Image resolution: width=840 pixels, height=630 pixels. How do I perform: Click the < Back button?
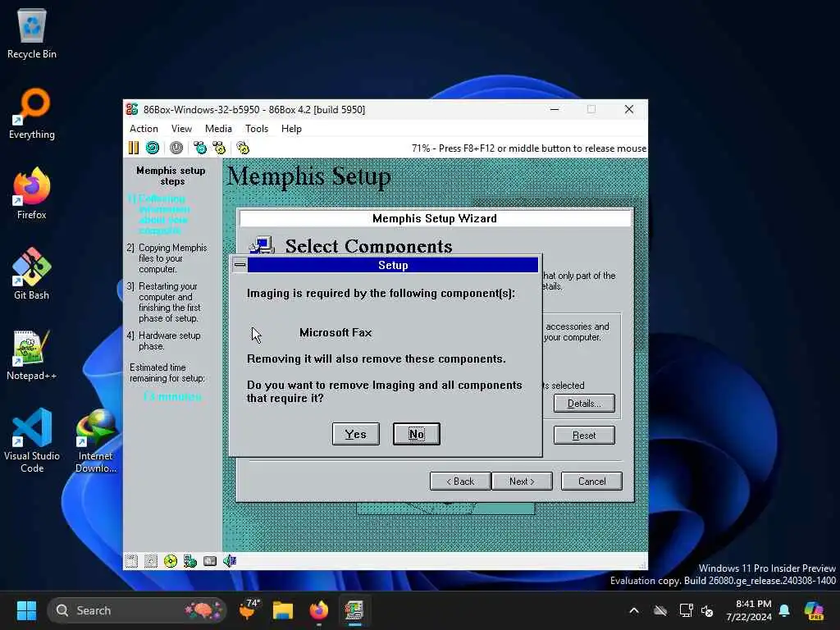pyautogui.click(x=460, y=481)
